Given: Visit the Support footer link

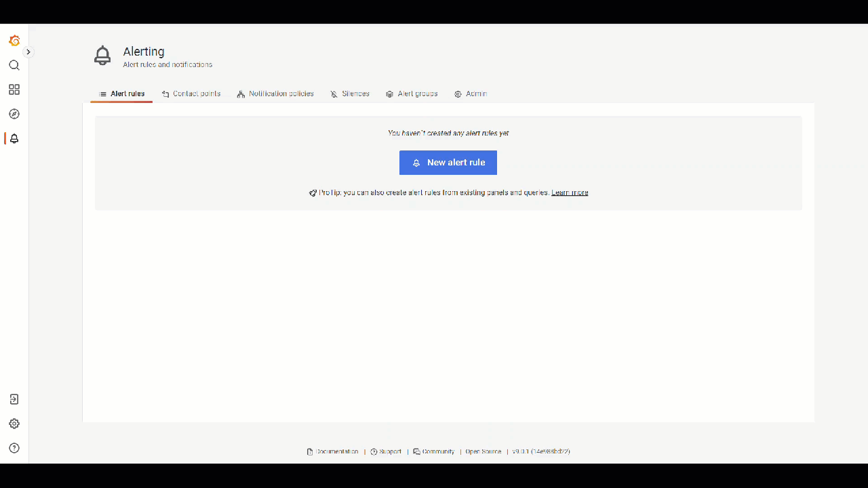Looking at the screenshot, I should click(x=386, y=451).
